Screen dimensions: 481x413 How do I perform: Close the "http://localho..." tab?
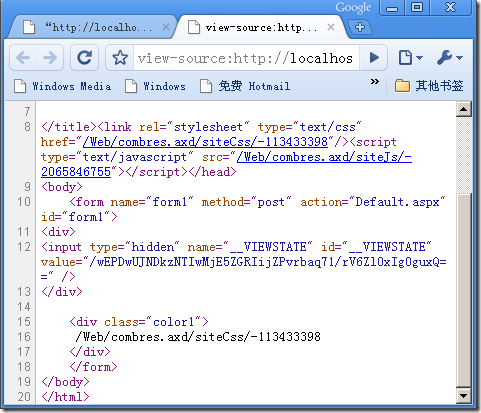coord(166,27)
